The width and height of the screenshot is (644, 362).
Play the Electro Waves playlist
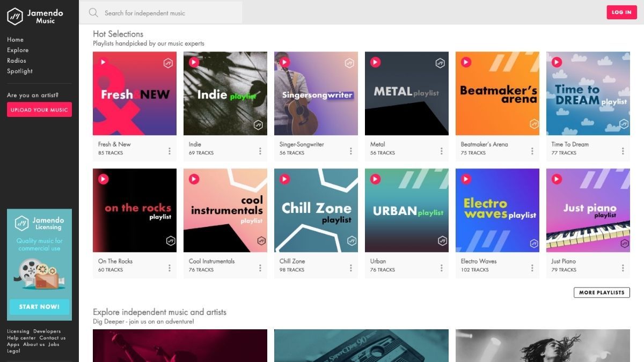466,179
